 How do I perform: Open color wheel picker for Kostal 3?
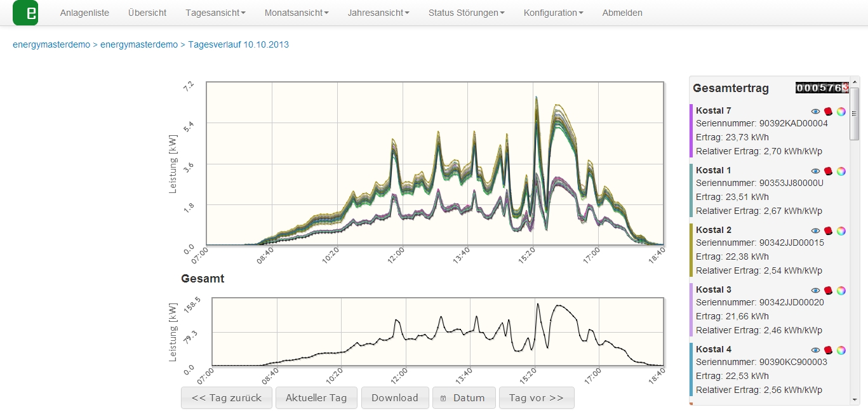tap(841, 291)
